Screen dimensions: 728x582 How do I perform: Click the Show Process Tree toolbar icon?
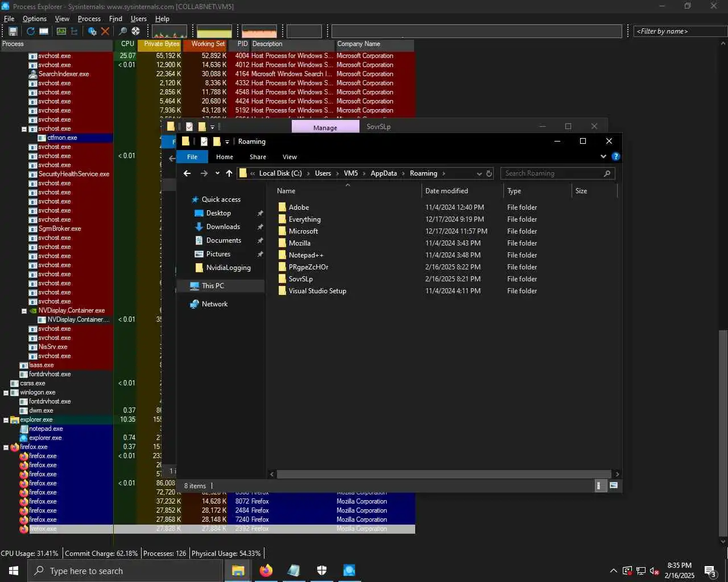tap(74, 31)
